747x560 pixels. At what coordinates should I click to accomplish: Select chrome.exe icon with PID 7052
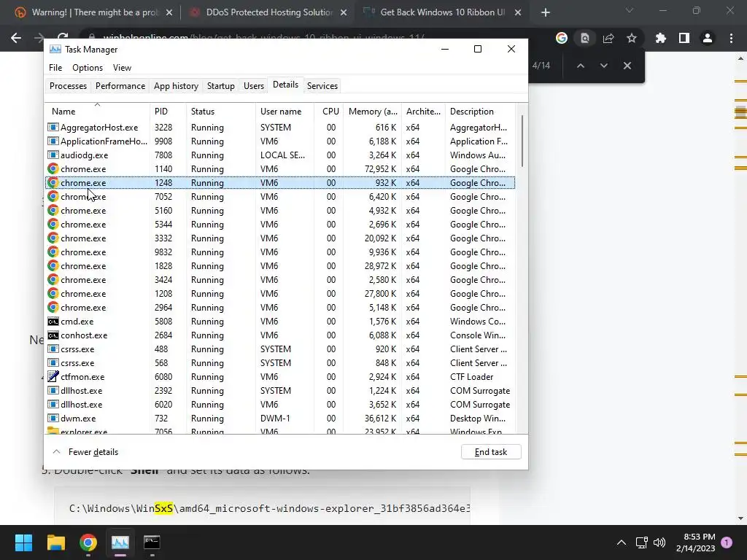click(x=53, y=196)
